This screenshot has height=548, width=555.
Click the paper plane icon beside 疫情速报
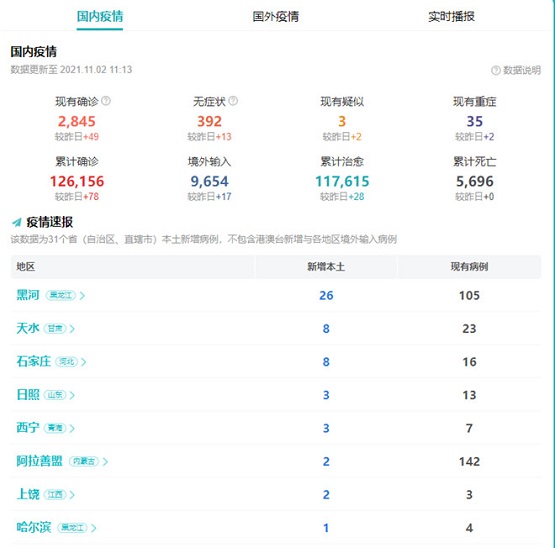point(17,222)
